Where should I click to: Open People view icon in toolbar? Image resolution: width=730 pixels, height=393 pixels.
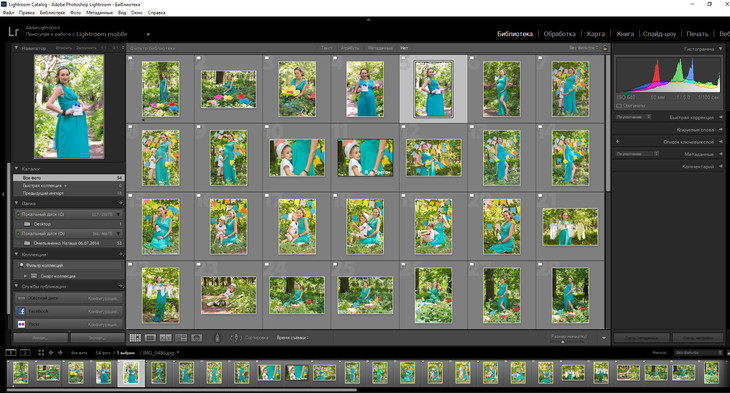(196, 338)
